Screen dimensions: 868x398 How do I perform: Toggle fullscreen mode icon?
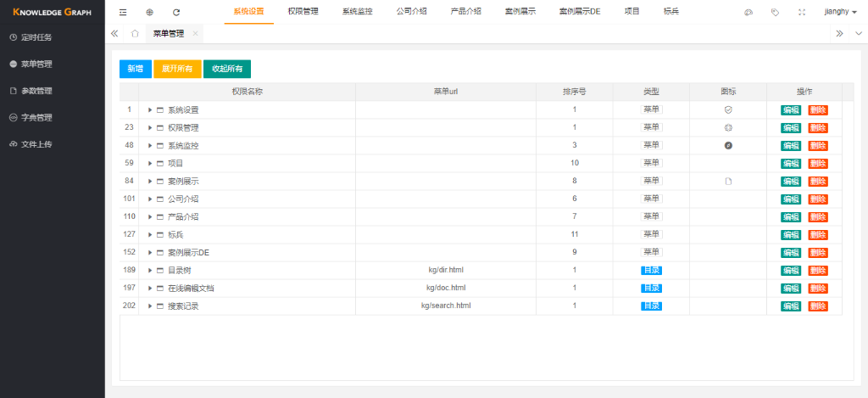click(x=802, y=13)
